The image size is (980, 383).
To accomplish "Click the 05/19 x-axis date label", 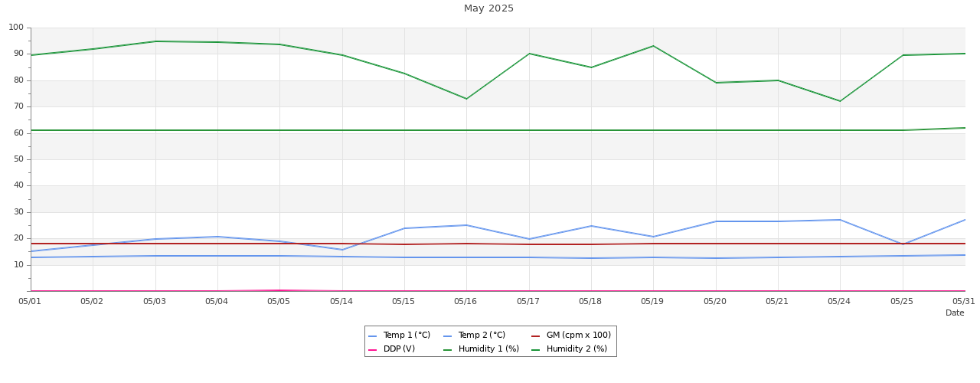I will [x=652, y=301].
